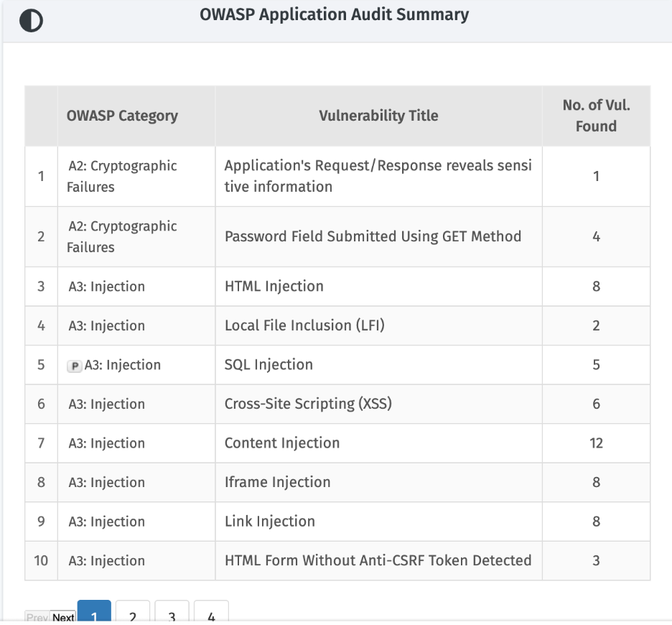
Task: Click the Next pagination button
Action: [x=63, y=617]
